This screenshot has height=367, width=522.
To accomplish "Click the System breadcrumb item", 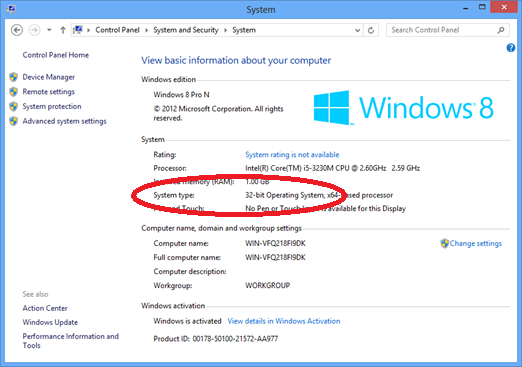I will tap(244, 30).
